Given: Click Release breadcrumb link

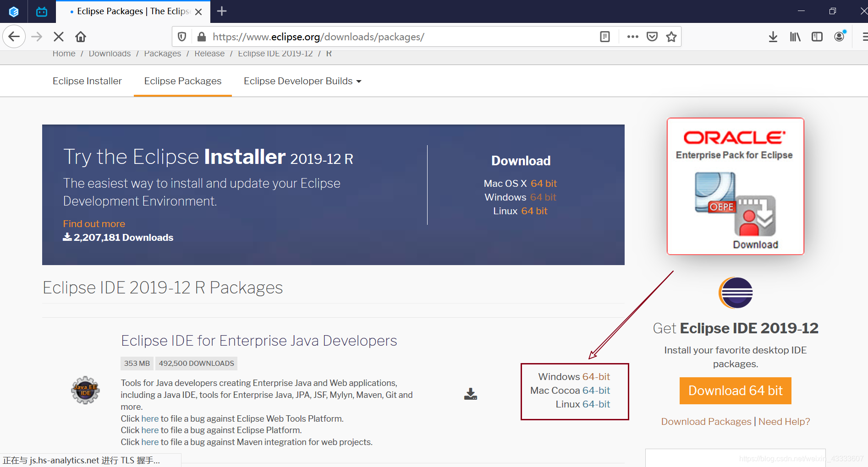Looking at the screenshot, I should click(209, 54).
